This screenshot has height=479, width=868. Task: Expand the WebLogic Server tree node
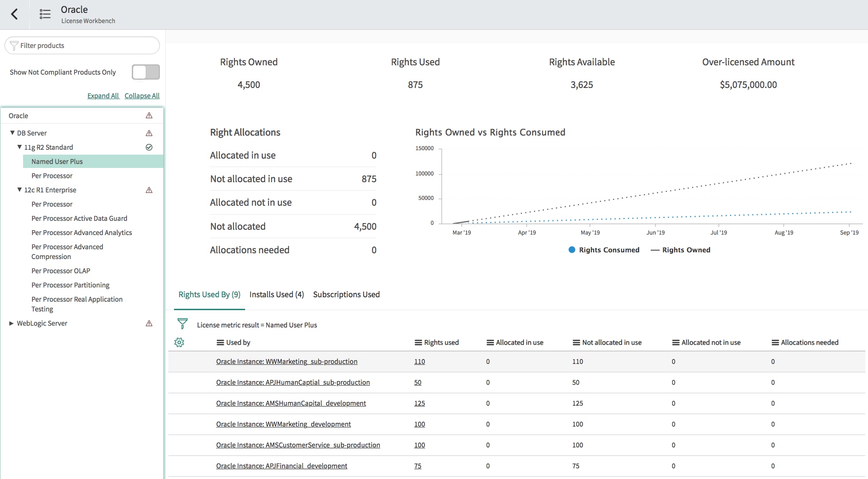coord(12,323)
